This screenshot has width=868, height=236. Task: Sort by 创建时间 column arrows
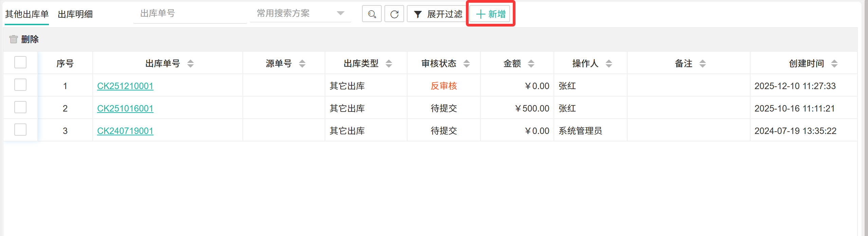point(834,64)
